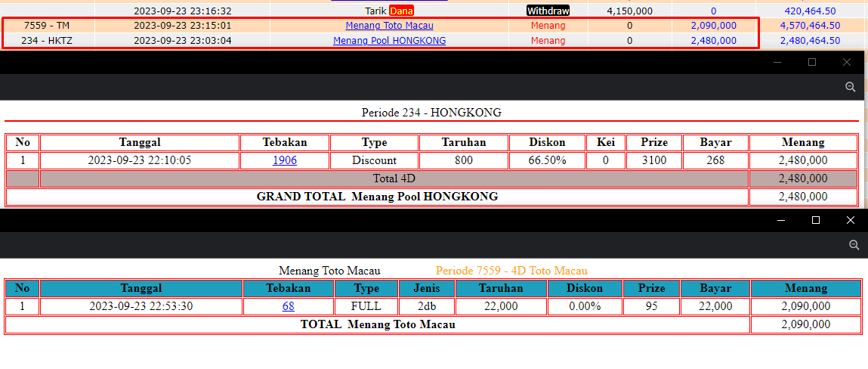
Task: Click FULL type cell
Action: pyautogui.click(x=366, y=306)
